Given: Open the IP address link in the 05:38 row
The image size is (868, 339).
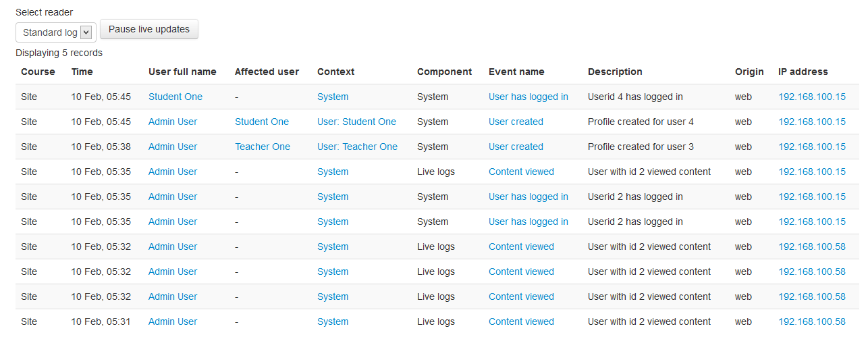Looking at the screenshot, I should (811, 147).
